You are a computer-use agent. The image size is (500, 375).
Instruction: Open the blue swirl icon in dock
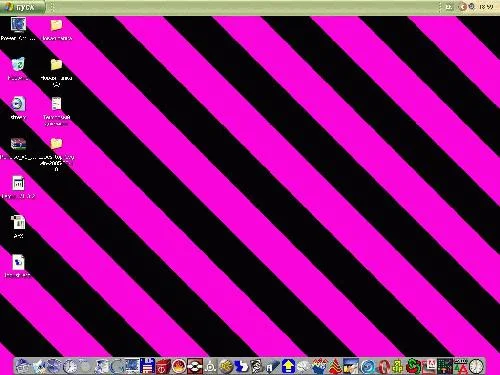click(368, 367)
